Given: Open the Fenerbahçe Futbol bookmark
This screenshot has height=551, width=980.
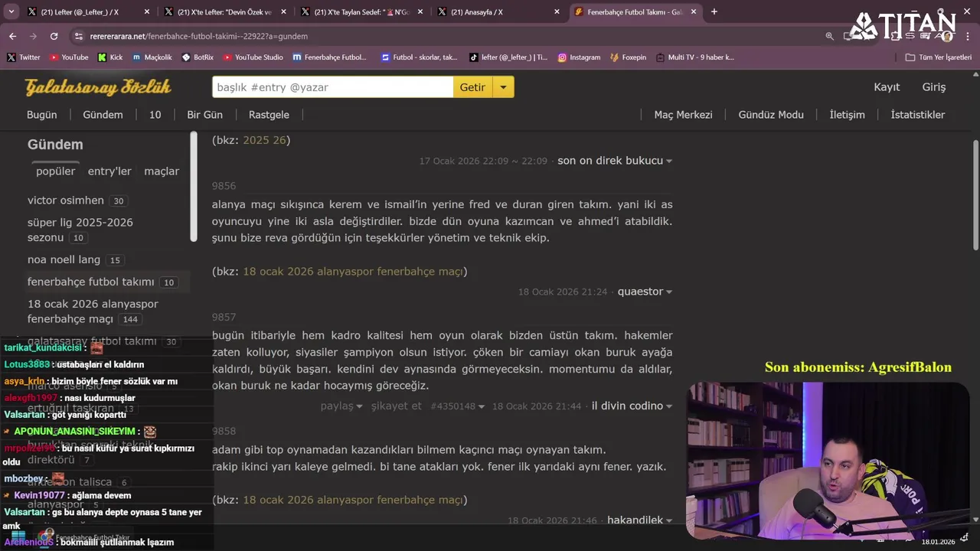Looking at the screenshot, I should coord(330,57).
